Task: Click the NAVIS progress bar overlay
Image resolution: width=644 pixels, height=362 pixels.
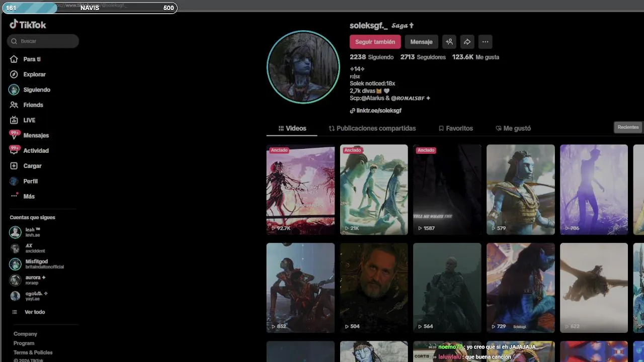Action: pyautogui.click(x=90, y=8)
